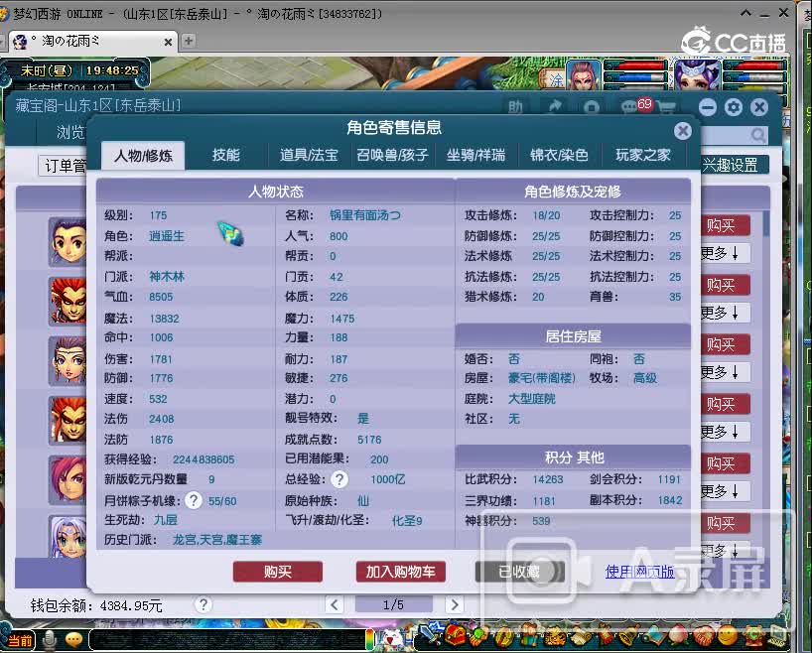The width and height of the screenshot is (812, 653).
Task: Go to previous page arrow
Action: 334,604
